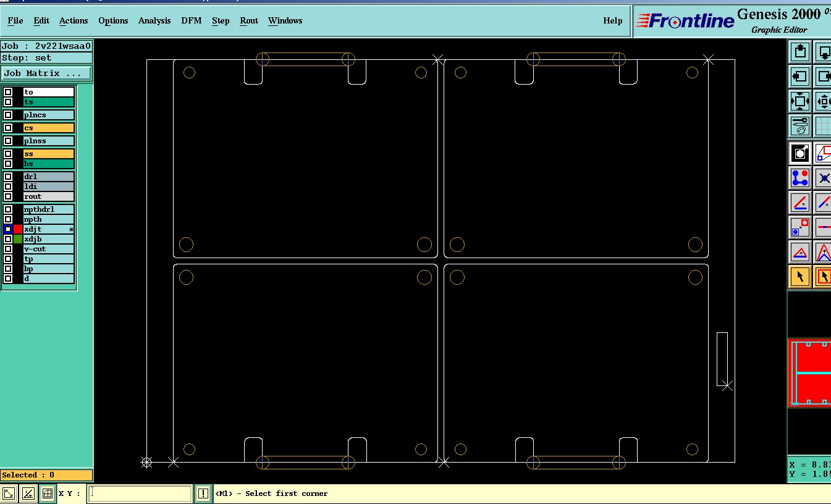This screenshot has width=831, height=504.
Task: Select the feature display white circle icon
Action: pyautogui.click(x=800, y=153)
